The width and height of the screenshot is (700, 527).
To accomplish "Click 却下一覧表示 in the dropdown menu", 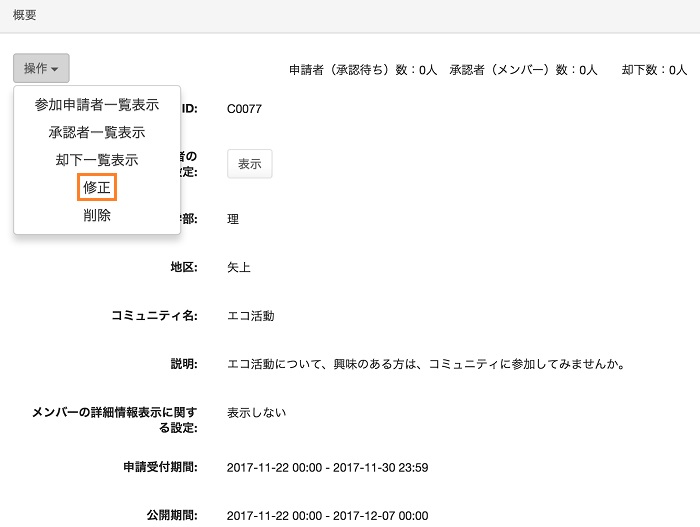I will 97,160.
